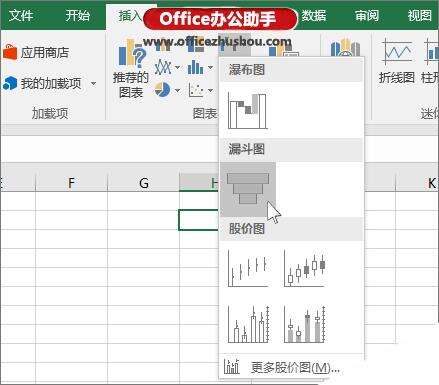Expand the statistic chart dropdown arrow

point(210,68)
